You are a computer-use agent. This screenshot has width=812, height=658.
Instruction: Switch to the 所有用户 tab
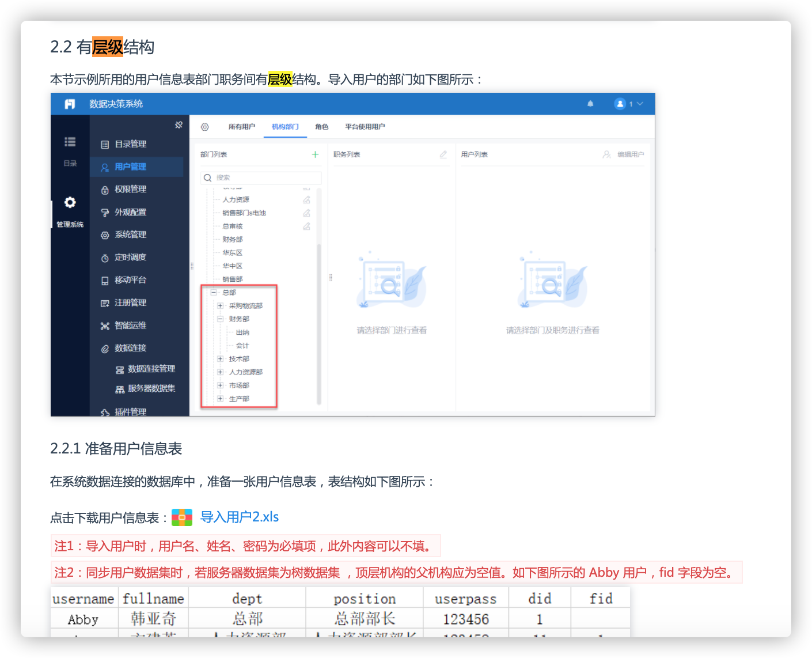tap(242, 127)
